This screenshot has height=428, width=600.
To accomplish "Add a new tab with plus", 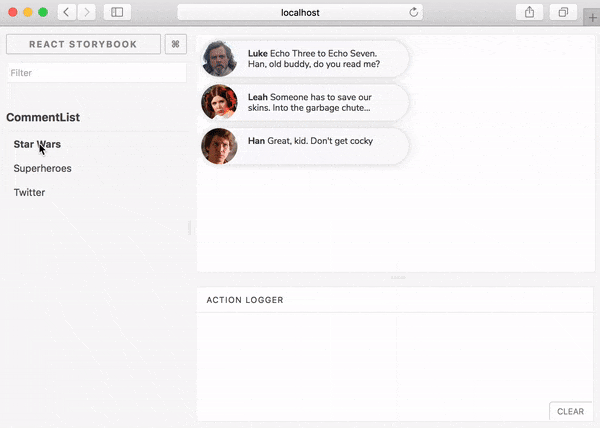I will coord(592,18).
